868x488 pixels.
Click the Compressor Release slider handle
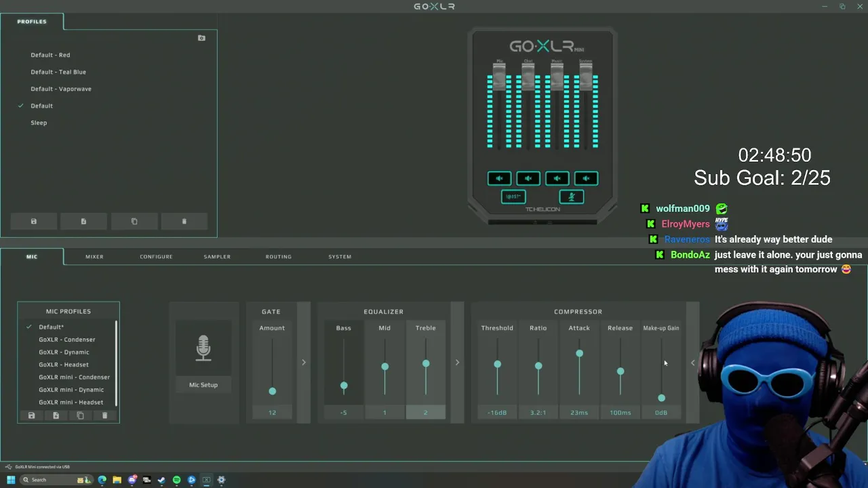[620, 371]
